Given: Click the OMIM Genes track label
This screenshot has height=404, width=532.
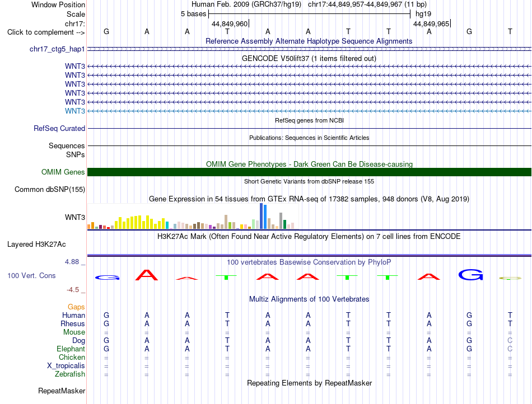Looking at the screenshot, I should (63, 172).
